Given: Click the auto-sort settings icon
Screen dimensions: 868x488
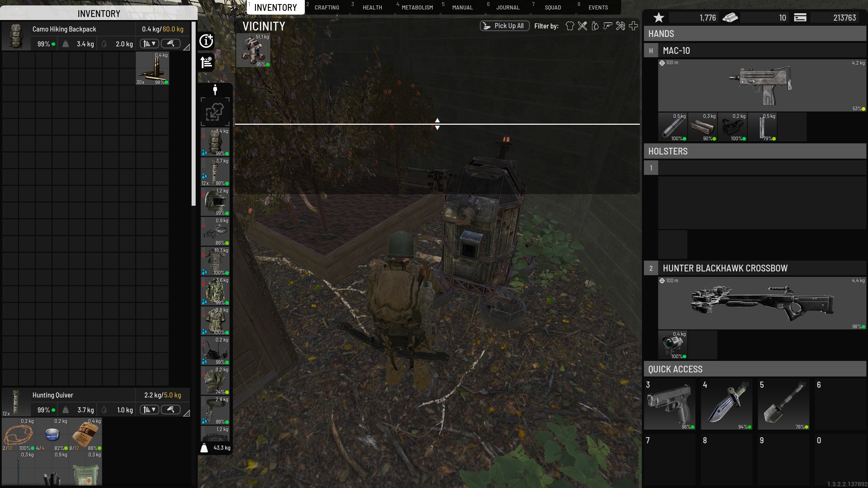Looking at the screenshot, I should [x=206, y=62].
